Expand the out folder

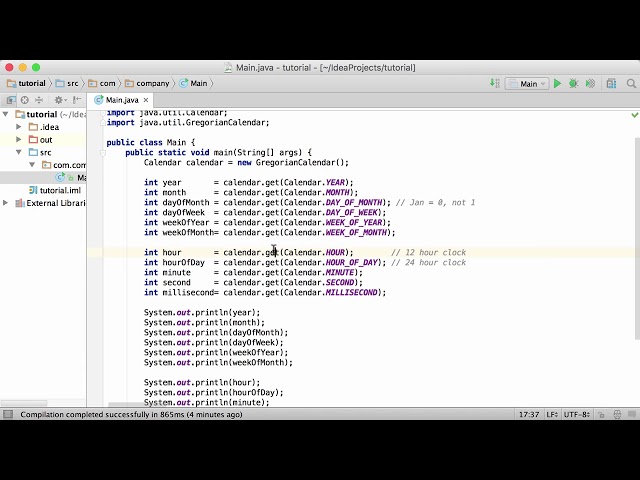[19, 140]
